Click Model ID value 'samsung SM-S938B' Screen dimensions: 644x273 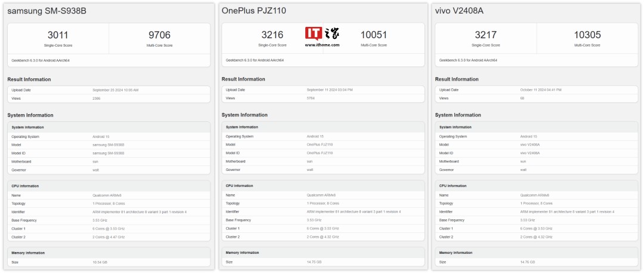tap(109, 153)
